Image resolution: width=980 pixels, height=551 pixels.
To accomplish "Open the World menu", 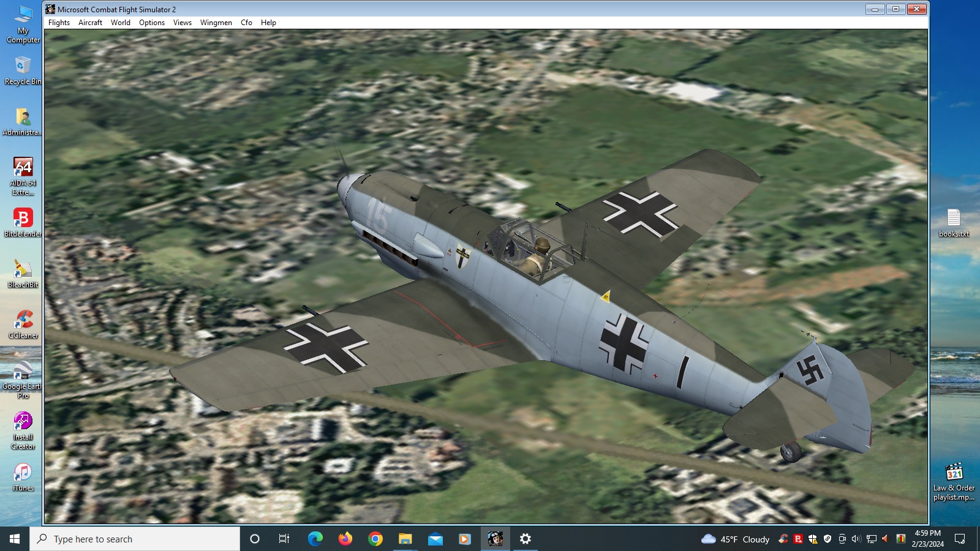I will click(121, 23).
